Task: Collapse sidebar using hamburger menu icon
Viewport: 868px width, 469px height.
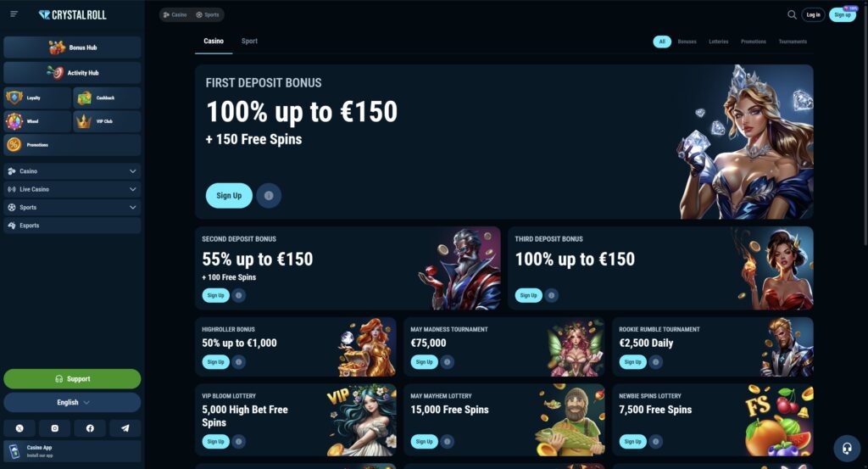Action: click(14, 14)
